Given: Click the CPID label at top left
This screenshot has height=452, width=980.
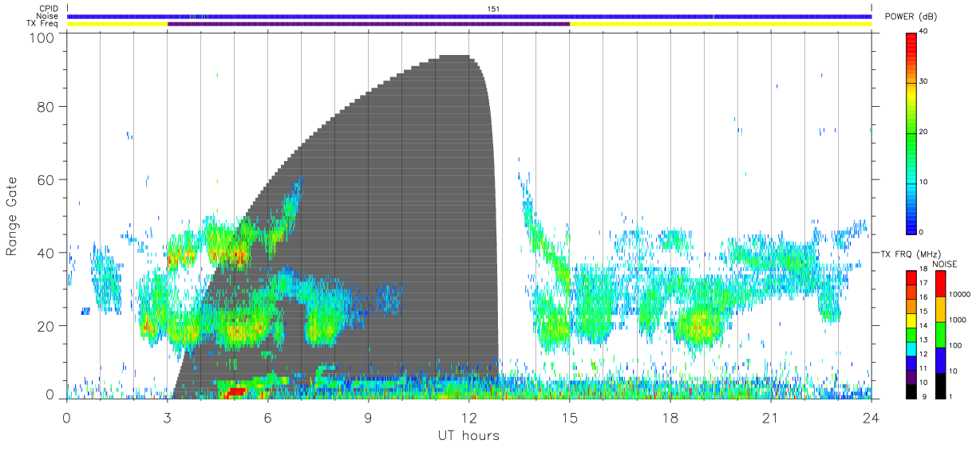Looking at the screenshot, I should coord(48,9).
